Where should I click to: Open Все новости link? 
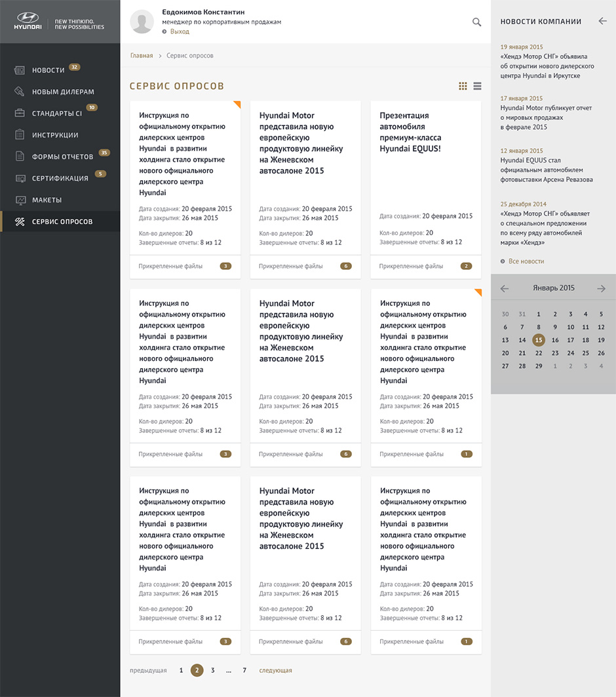click(526, 261)
